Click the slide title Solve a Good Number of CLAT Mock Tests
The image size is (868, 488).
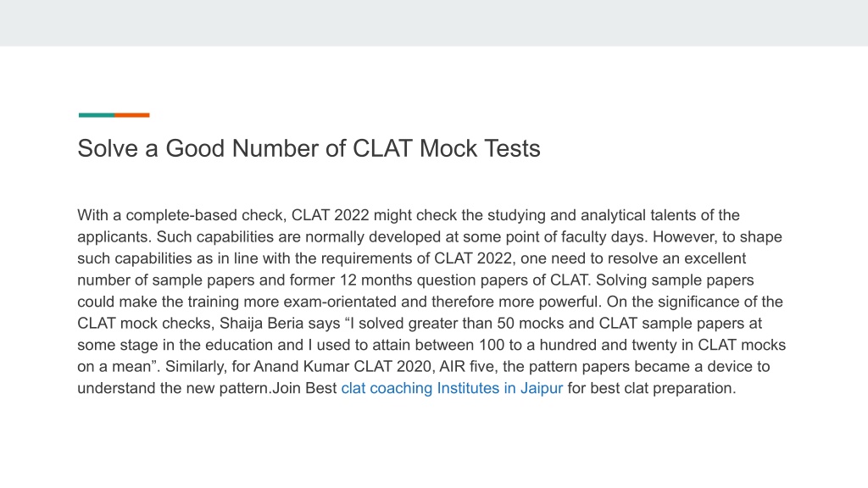309,149
